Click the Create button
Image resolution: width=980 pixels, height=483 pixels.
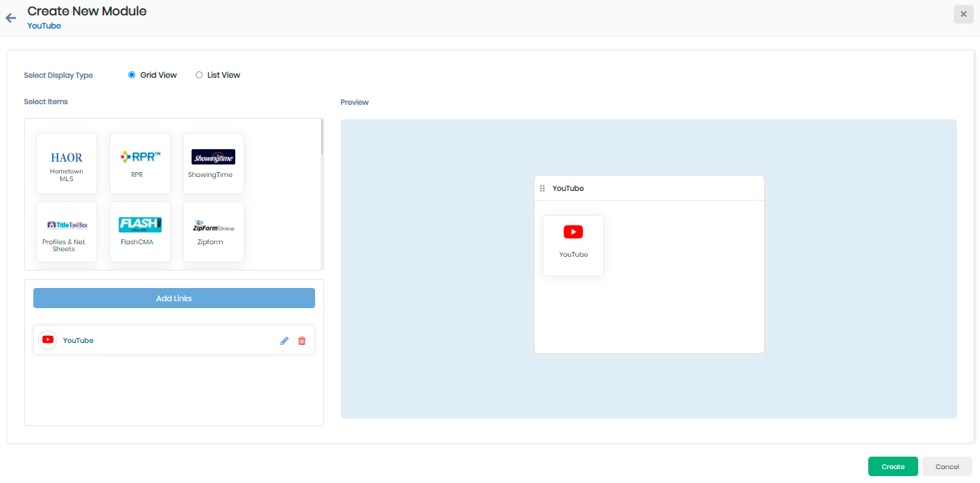point(893,466)
